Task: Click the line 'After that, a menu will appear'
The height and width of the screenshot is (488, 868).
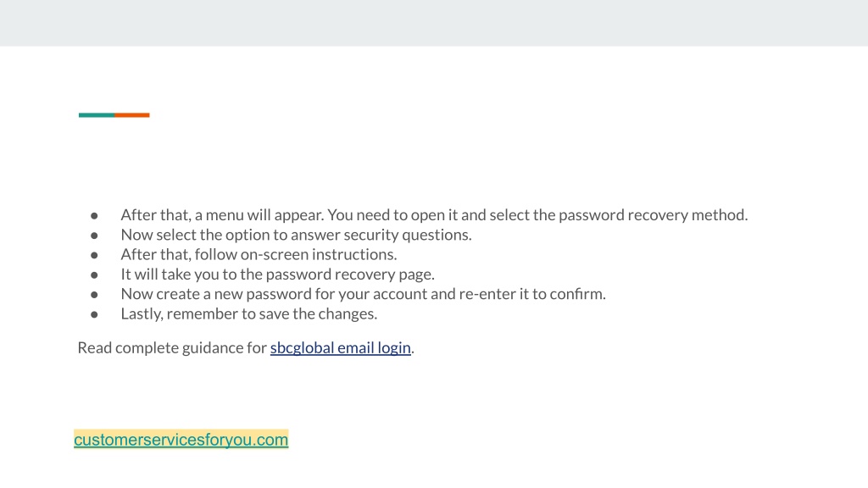Action: click(434, 214)
